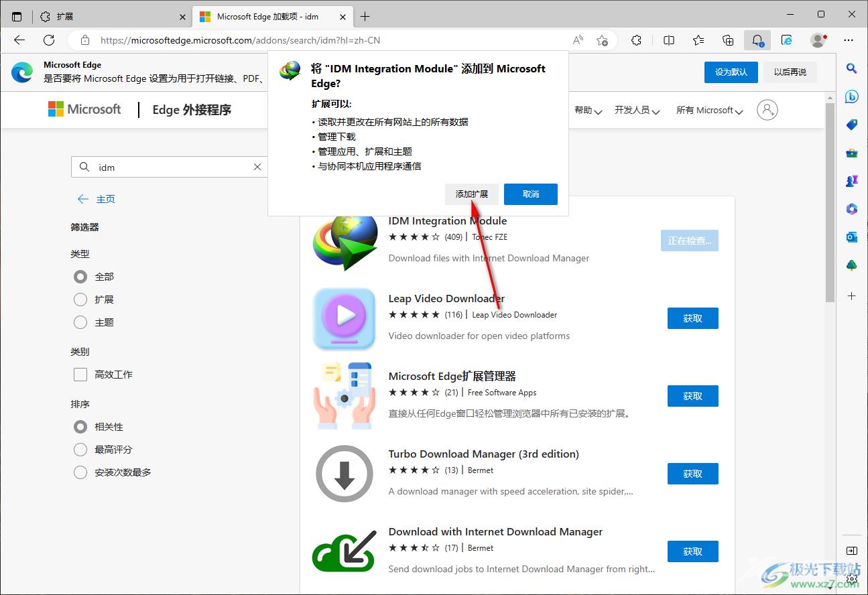Click 设为默认 button in banner
The image size is (868, 595).
(x=731, y=72)
